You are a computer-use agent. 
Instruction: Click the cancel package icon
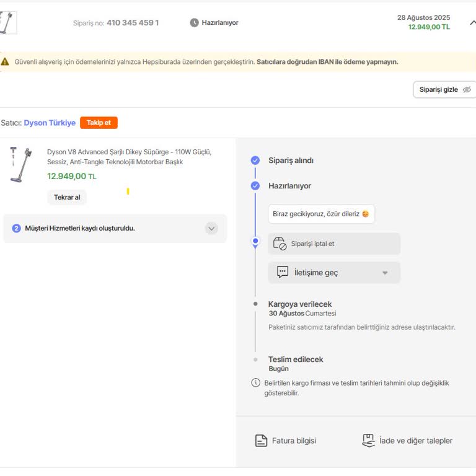click(280, 244)
